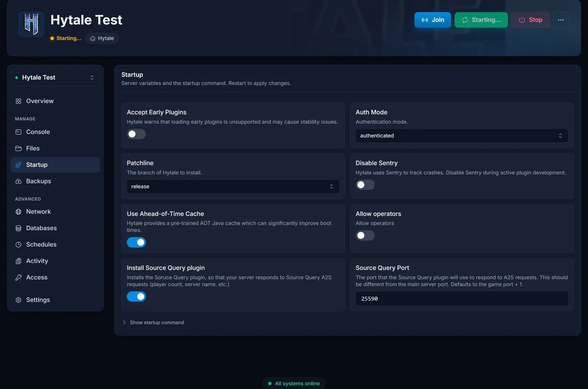588x389 pixels.
Task: Click the Backups cloud icon
Action: click(x=18, y=181)
